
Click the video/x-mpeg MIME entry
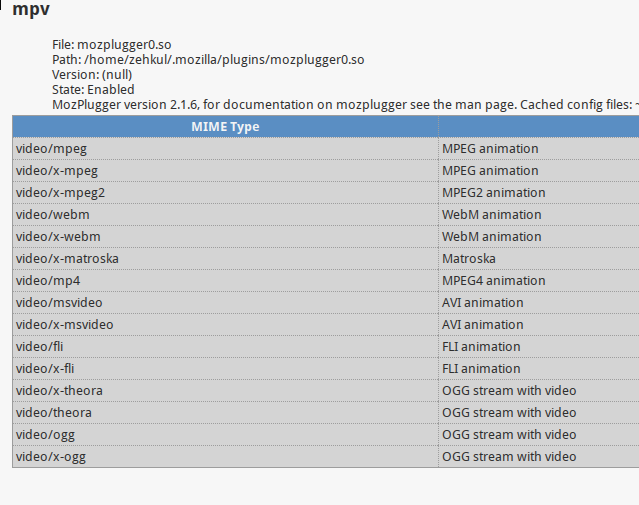(x=225, y=171)
